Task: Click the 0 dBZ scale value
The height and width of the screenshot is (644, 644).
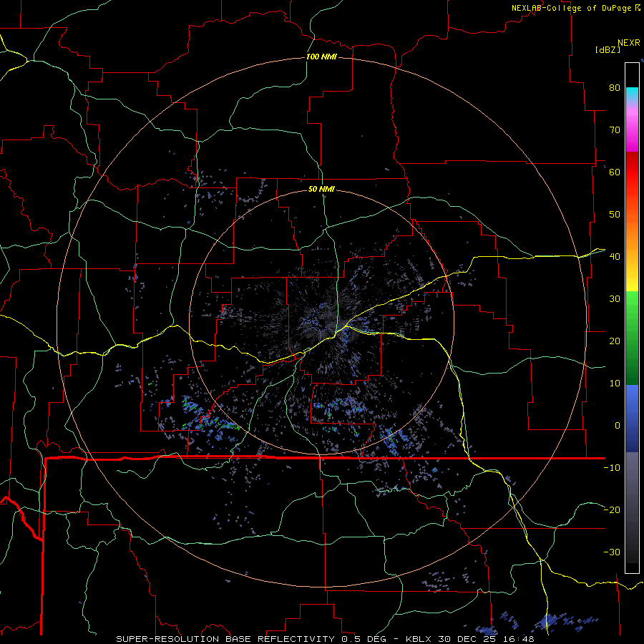Action: (618, 426)
